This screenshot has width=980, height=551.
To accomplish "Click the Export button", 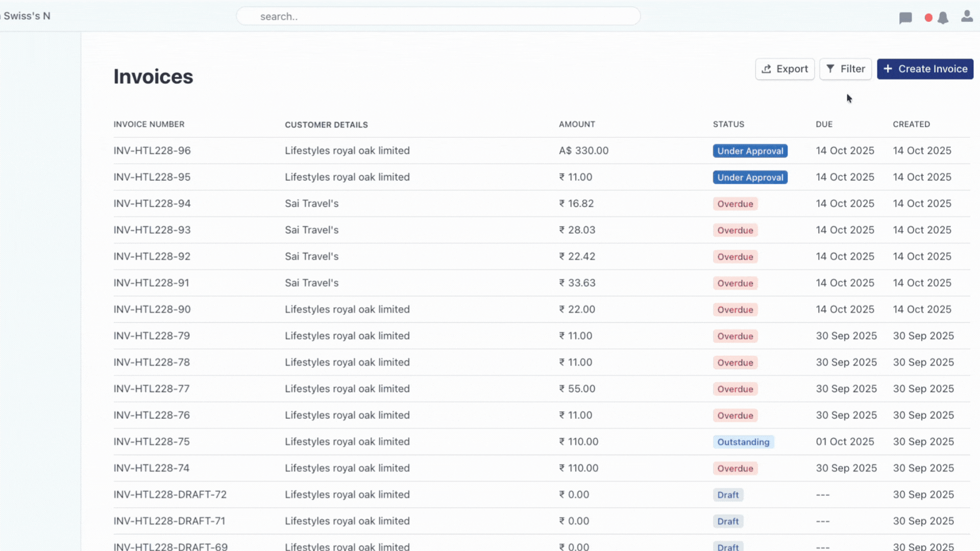I will coord(785,69).
